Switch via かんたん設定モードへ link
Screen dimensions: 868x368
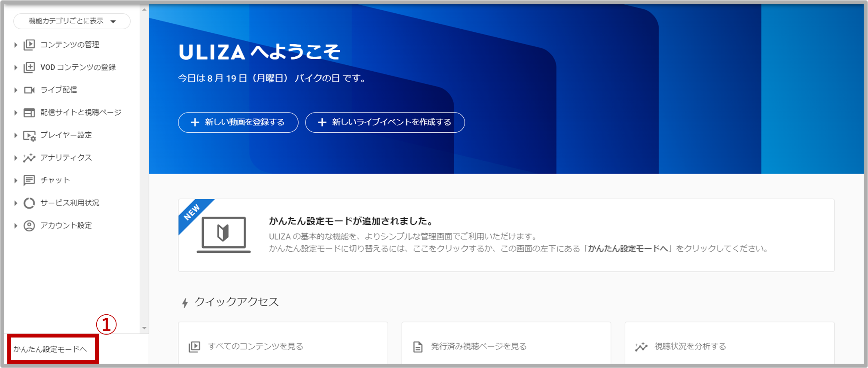50,349
